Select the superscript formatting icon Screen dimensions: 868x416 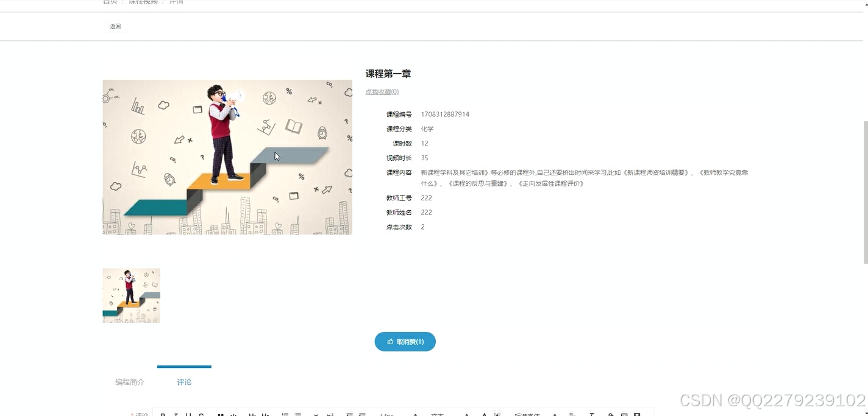[x=330, y=413]
